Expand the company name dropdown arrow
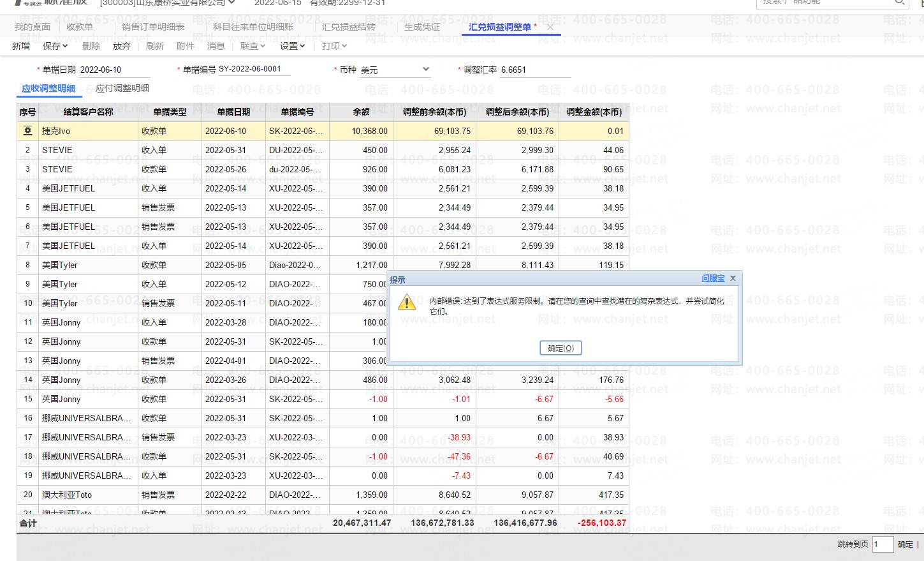The height and width of the screenshot is (561, 924). pyautogui.click(x=232, y=3)
